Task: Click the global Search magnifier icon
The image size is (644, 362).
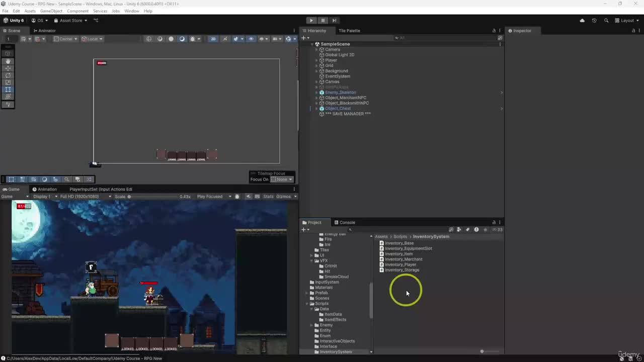Action: (606, 21)
